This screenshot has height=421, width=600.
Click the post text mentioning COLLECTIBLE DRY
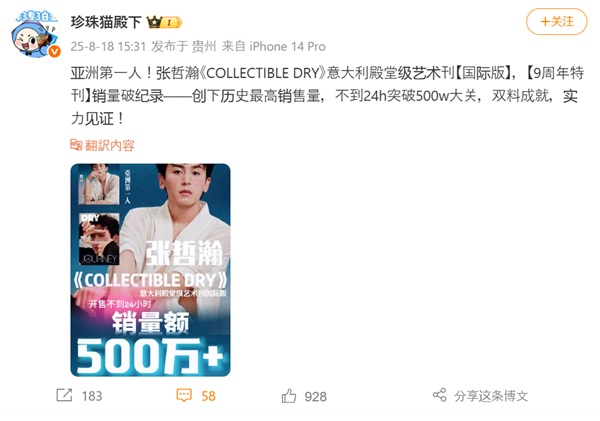tap(327, 96)
